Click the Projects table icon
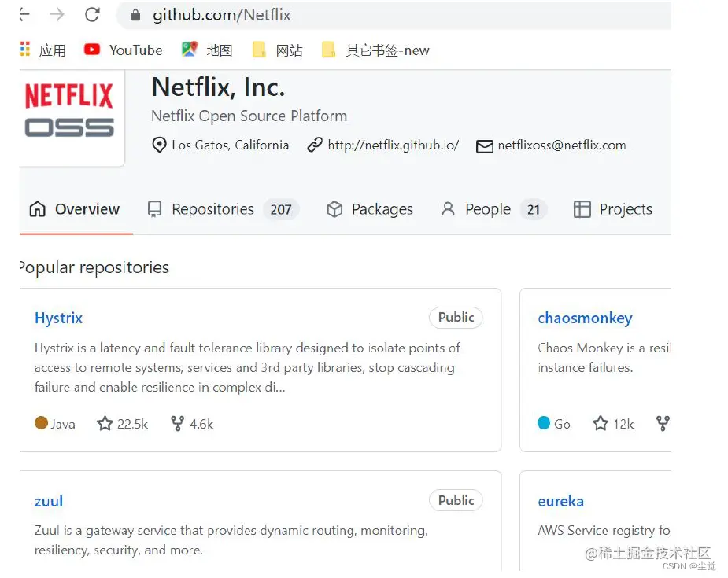Screen dimensions: 728x578 tap(582, 209)
